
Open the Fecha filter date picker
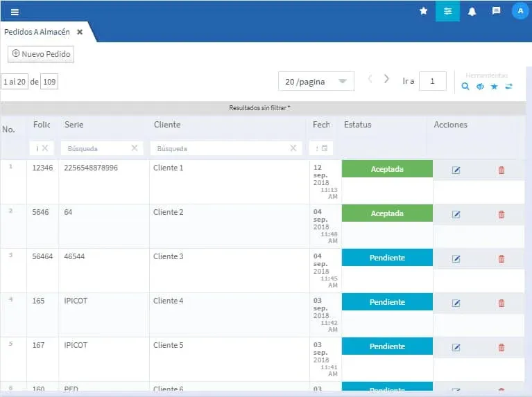coord(323,148)
